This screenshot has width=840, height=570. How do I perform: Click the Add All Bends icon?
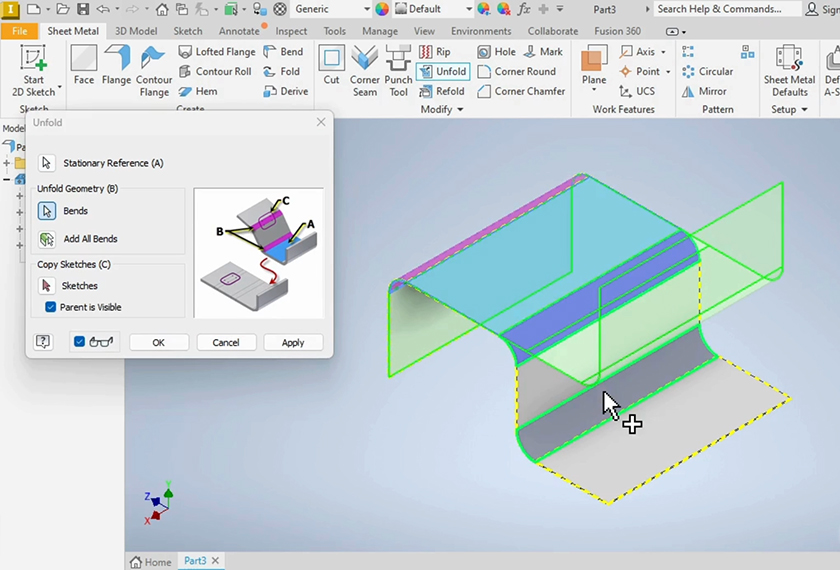click(47, 239)
